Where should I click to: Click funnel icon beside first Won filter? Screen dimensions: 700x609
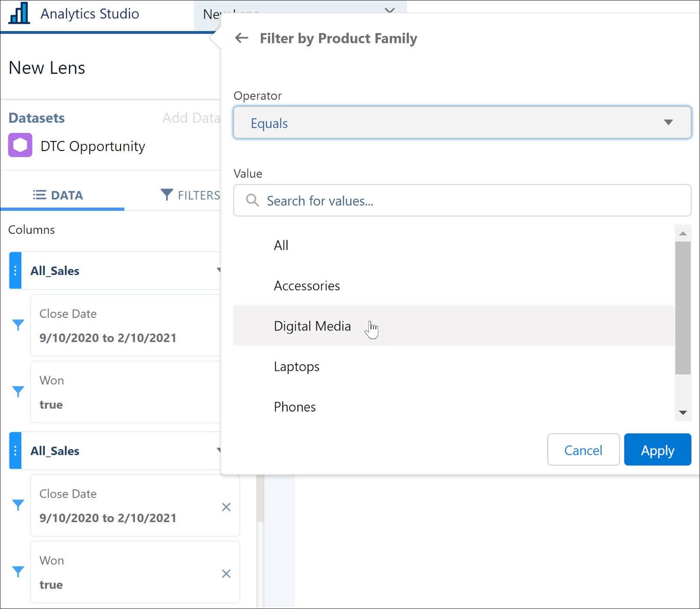pyautogui.click(x=18, y=391)
